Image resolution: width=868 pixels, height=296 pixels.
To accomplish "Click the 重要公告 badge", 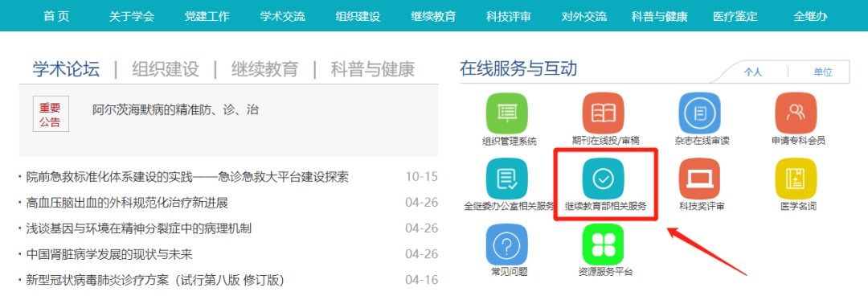I will tap(51, 115).
